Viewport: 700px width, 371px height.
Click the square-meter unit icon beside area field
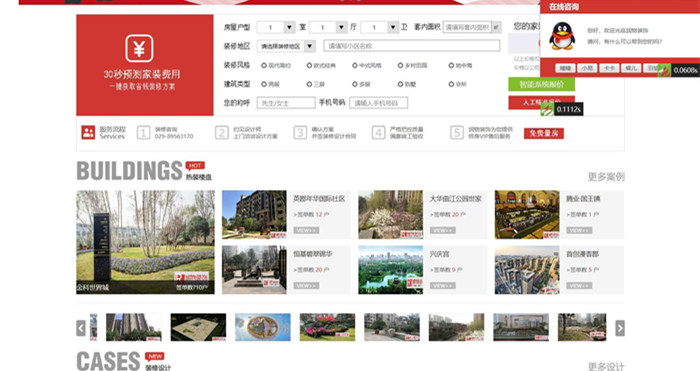(x=496, y=27)
